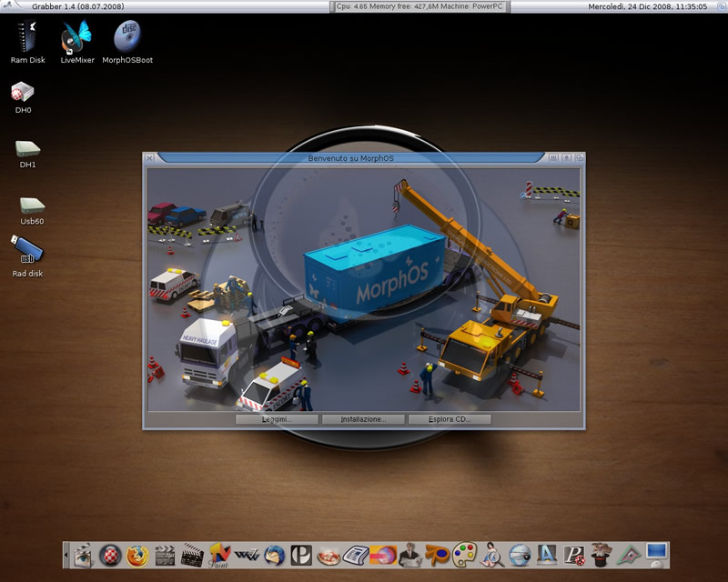Viewport: 728px width, 582px height.
Task: Open the pizza dock icon
Action: tap(329, 556)
